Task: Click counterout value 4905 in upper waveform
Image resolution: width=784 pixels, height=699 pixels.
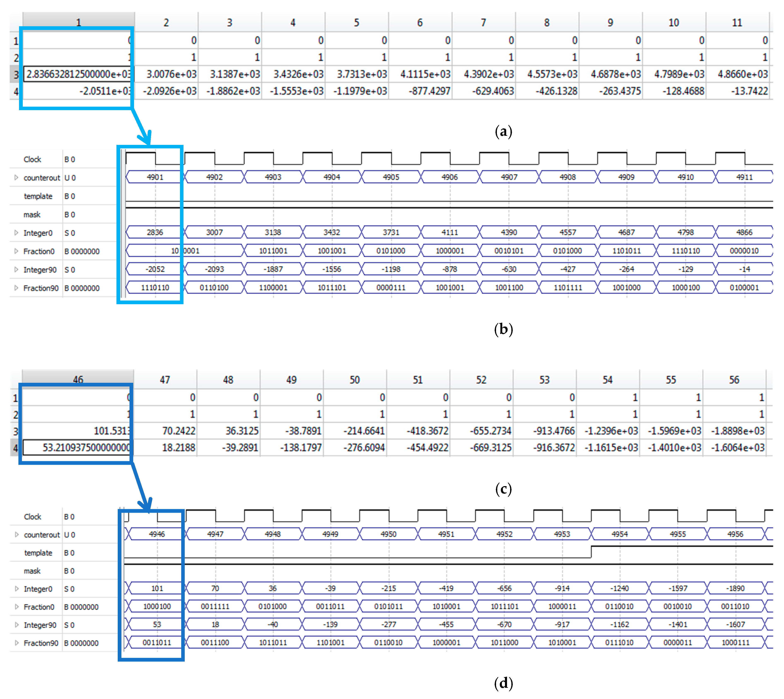Action: [391, 177]
